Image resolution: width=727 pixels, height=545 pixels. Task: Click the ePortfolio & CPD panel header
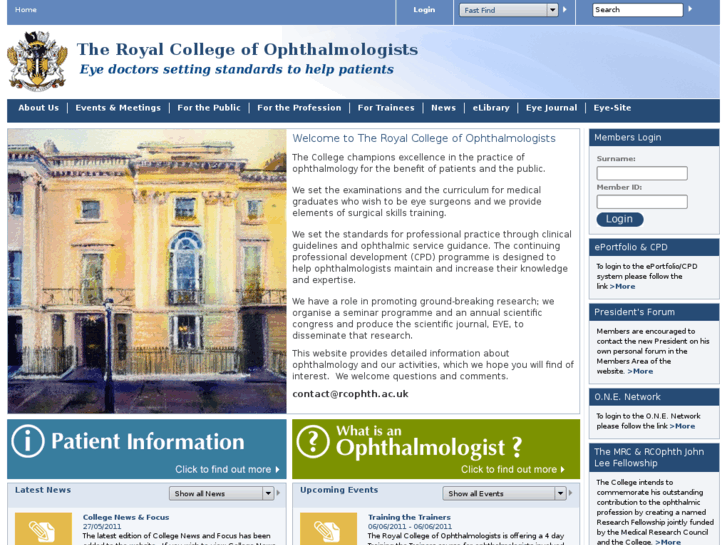[x=654, y=247]
